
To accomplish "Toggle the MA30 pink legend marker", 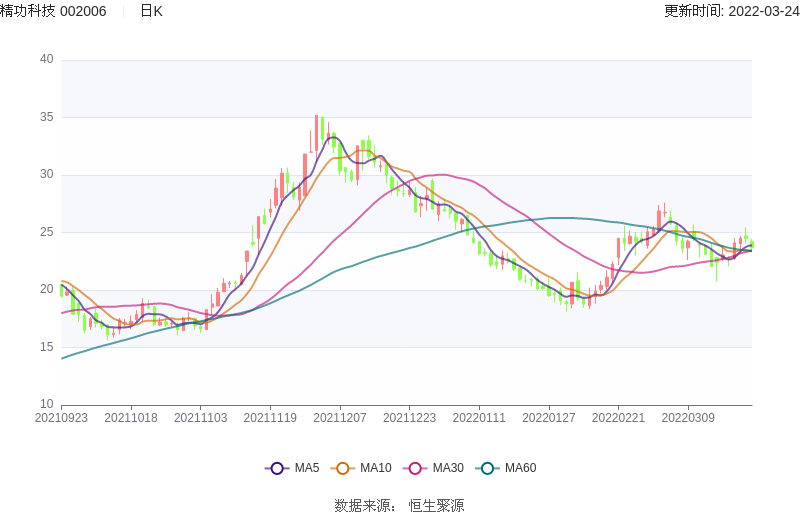I will tap(415, 468).
